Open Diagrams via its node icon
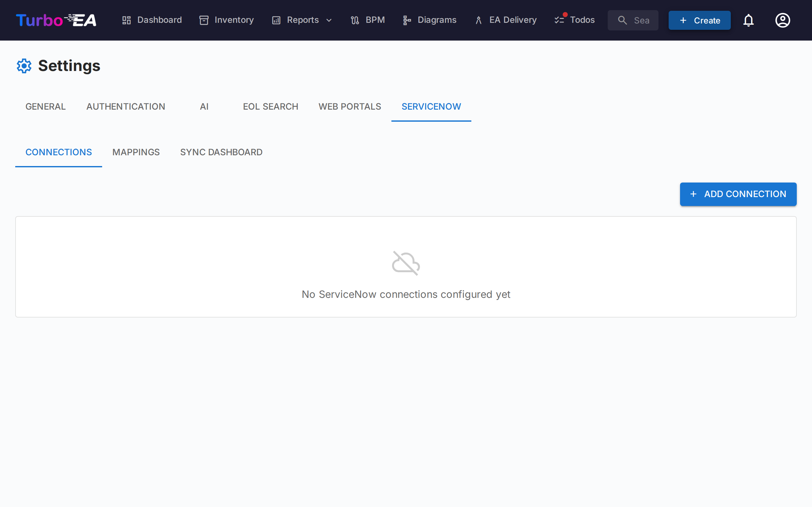812x507 pixels. (x=406, y=20)
